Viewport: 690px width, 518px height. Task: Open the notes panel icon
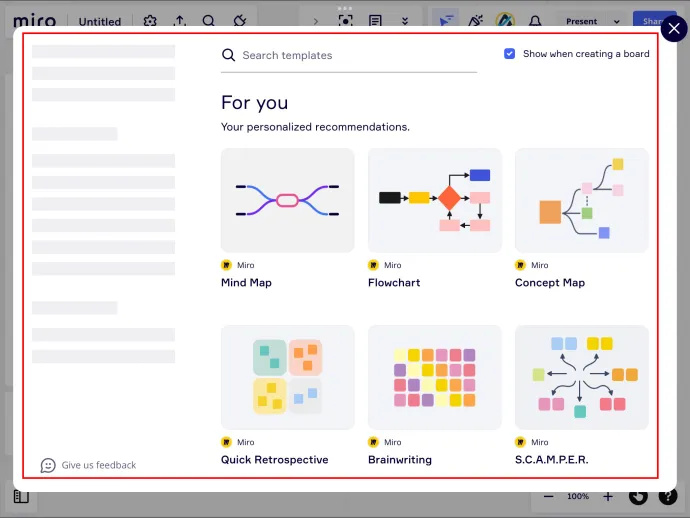point(375,21)
